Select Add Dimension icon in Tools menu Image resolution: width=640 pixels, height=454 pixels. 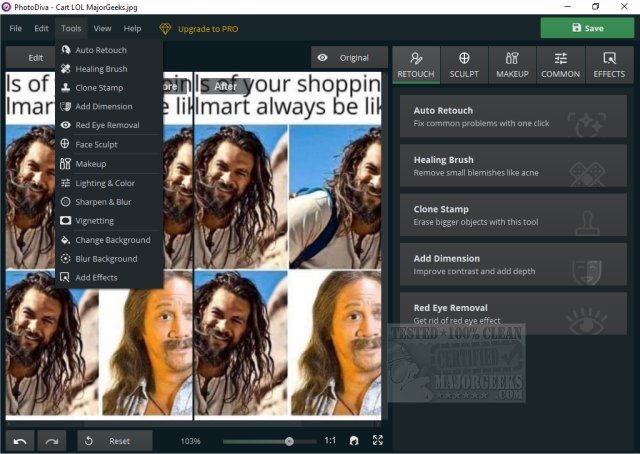tap(65, 106)
